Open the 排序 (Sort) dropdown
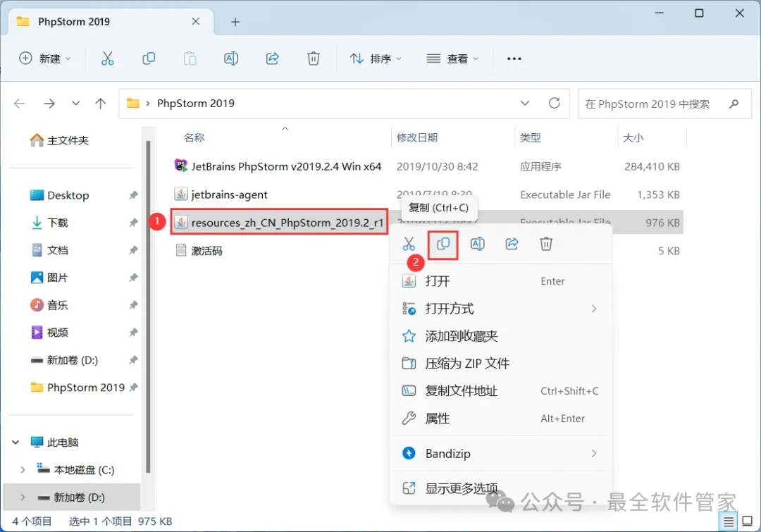The width and height of the screenshot is (761, 532). [x=376, y=58]
